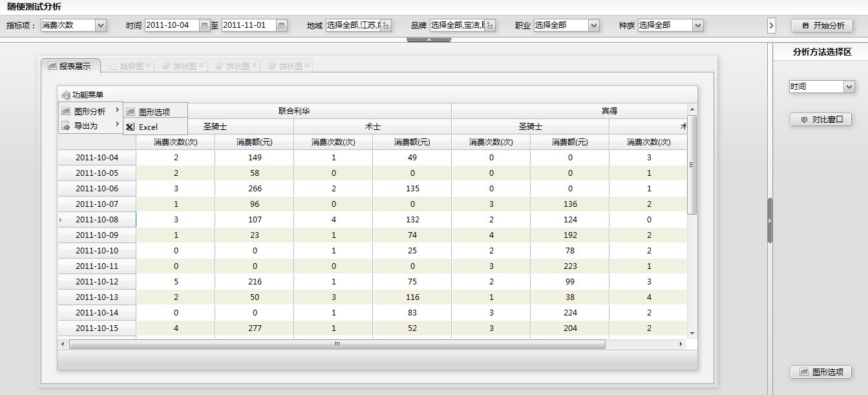Close the 趋势图 tab
The image size is (868, 395).
[x=148, y=65]
